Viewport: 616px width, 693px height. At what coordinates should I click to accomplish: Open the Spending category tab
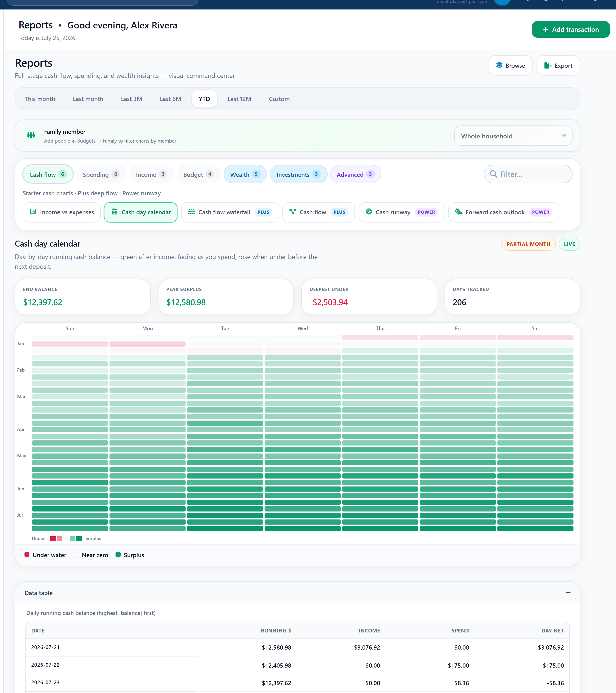click(x=101, y=174)
